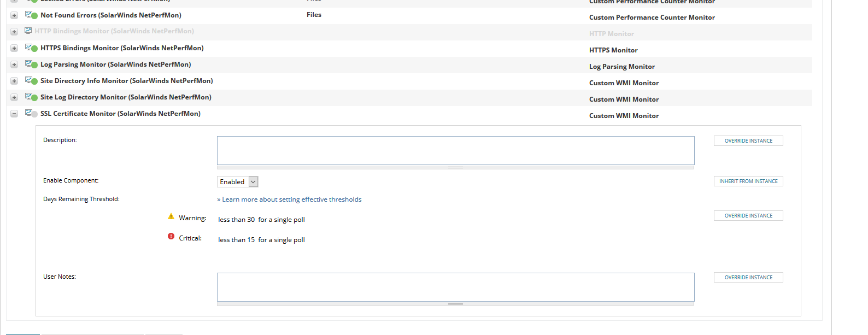Screen dimensions: 868x335
Task: Select HTTP Bindings Monitor (SolarWinds NetPerfMon) name
Action: 114,31
